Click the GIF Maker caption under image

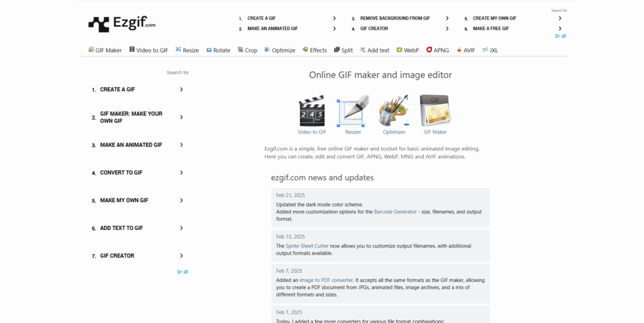coord(435,132)
